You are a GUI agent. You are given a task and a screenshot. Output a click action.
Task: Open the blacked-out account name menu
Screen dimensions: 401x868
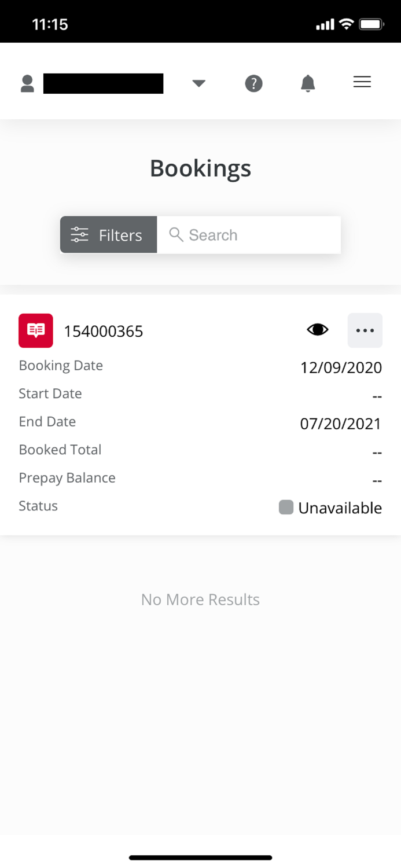(x=104, y=83)
